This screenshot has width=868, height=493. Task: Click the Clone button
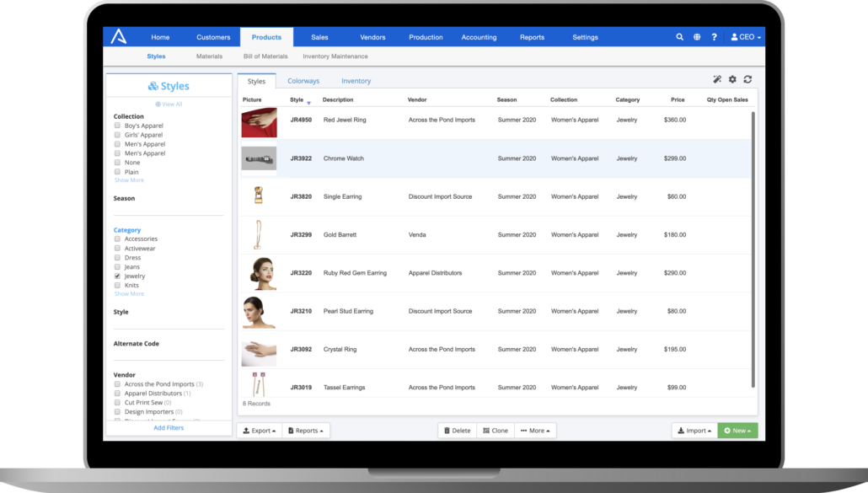[496, 431]
